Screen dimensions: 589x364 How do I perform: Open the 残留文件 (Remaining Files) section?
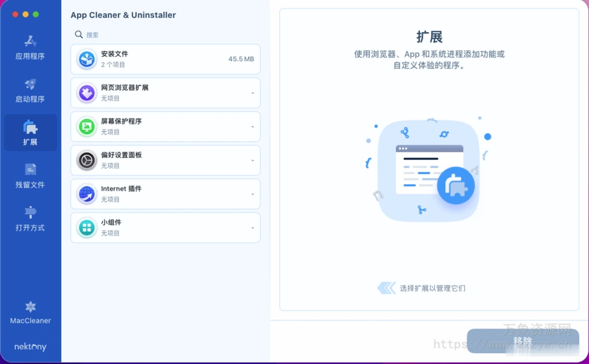[30, 176]
